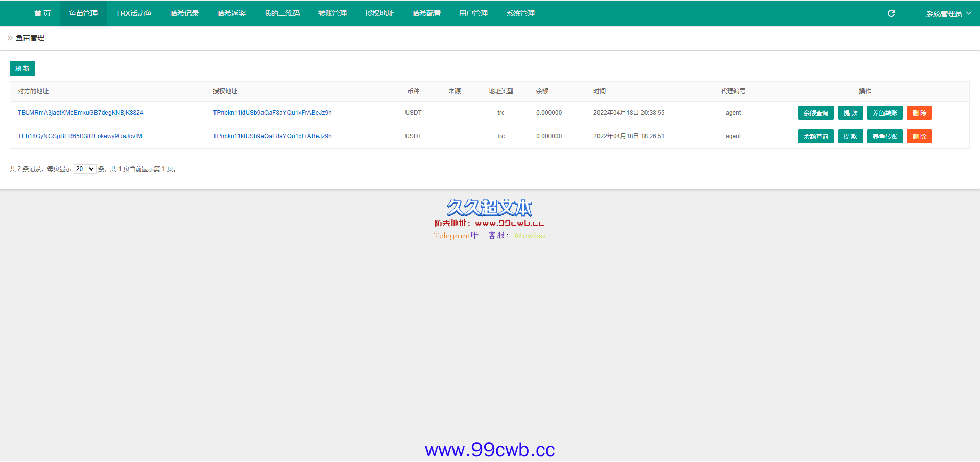The width and height of the screenshot is (980, 462).
Task: Open the 首页 menu item
Action: [42, 13]
